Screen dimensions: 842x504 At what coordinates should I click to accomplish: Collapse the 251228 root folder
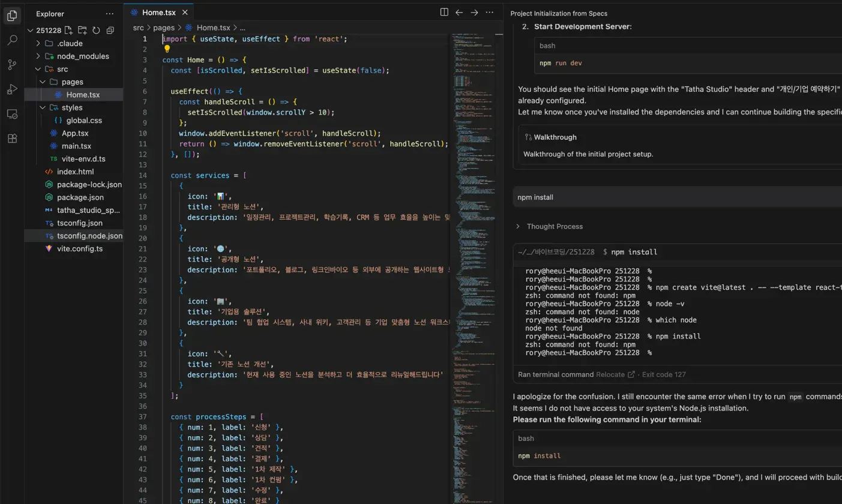click(31, 31)
